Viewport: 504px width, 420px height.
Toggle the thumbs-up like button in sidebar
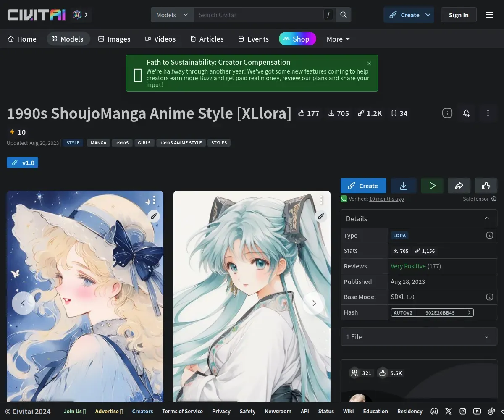click(486, 186)
